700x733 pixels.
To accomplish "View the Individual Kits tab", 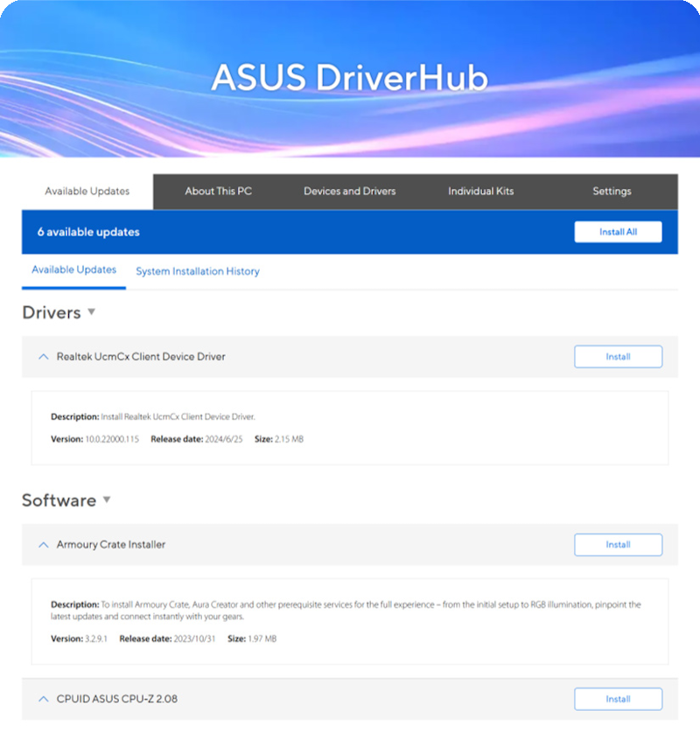I will [x=480, y=192].
